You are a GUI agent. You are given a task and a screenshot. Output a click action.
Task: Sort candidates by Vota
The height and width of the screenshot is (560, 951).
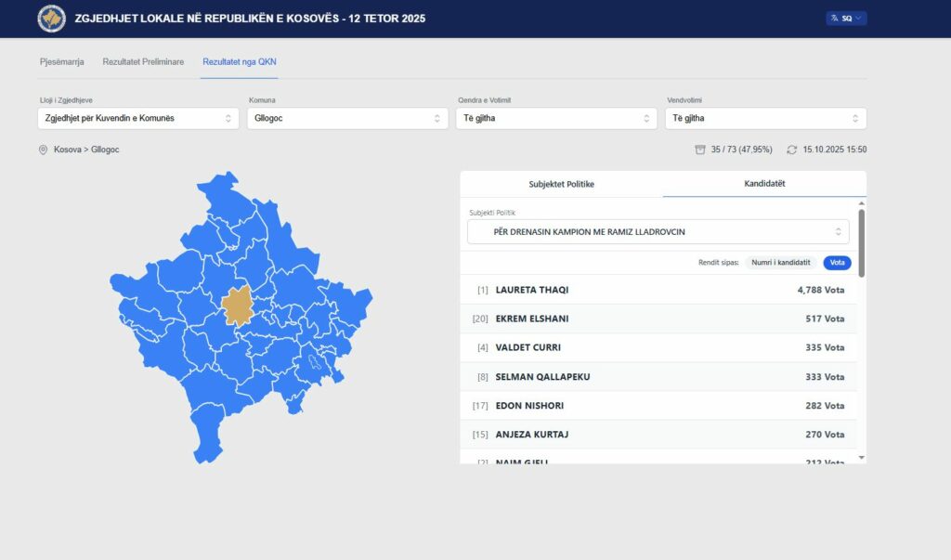pyautogui.click(x=837, y=263)
